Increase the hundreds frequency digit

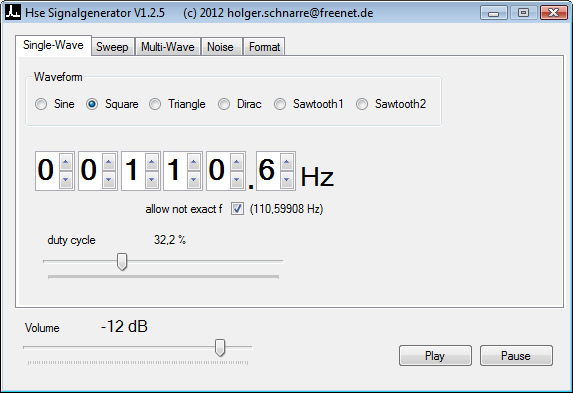tap(152, 162)
